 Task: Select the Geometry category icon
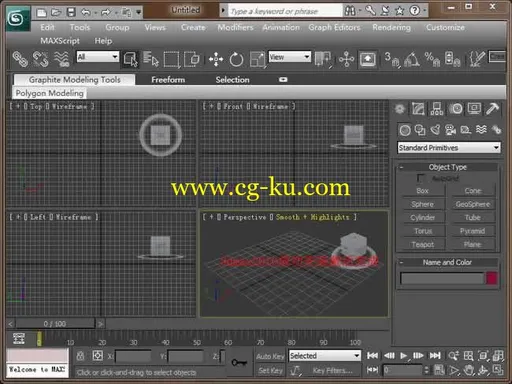pyautogui.click(x=405, y=130)
